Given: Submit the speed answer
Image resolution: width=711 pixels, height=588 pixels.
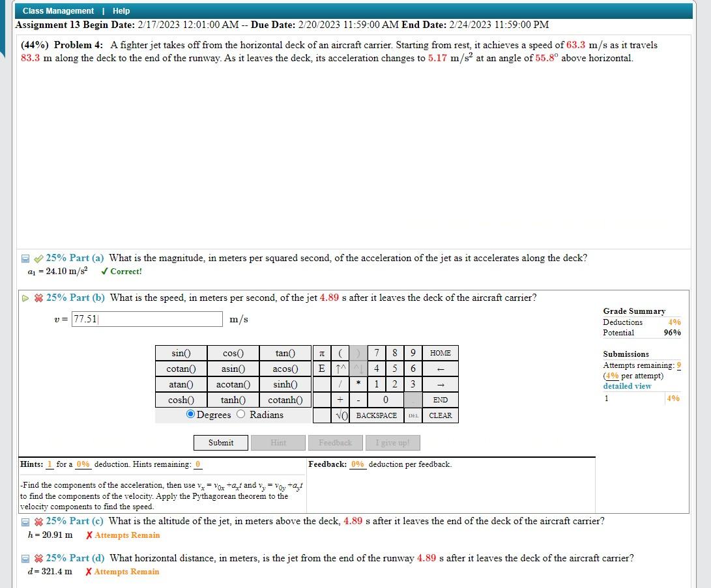Looking at the screenshot, I should (220, 442).
